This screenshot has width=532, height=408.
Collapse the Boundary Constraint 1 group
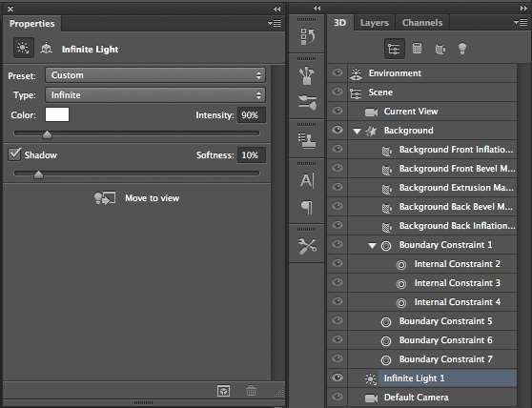[x=372, y=245]
